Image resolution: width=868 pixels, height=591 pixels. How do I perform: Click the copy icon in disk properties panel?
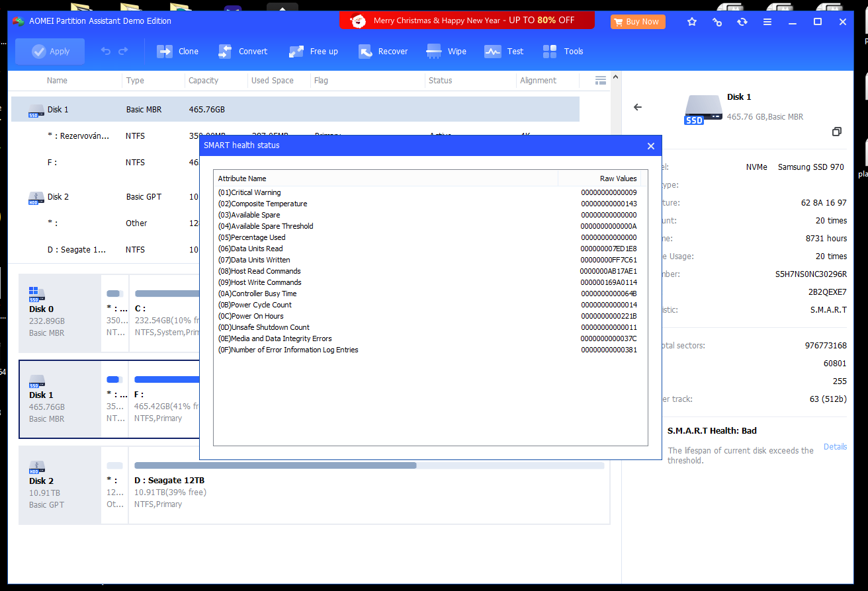tap(837, 132)
